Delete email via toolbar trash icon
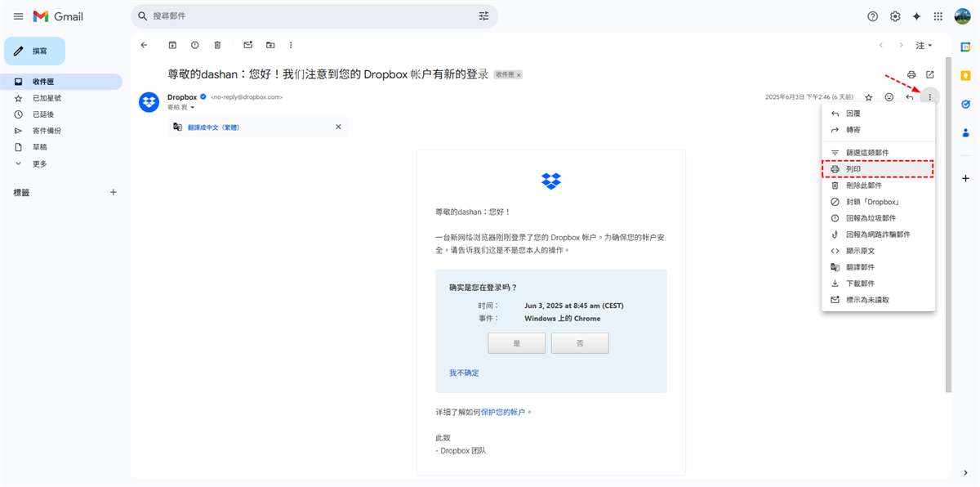Viewport: 980px width, 487px height. click(x=217, y=45)
